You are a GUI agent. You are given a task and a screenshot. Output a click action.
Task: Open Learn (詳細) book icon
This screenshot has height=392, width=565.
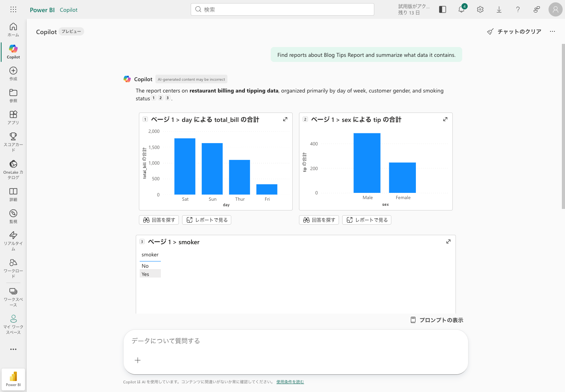point(13,194)
